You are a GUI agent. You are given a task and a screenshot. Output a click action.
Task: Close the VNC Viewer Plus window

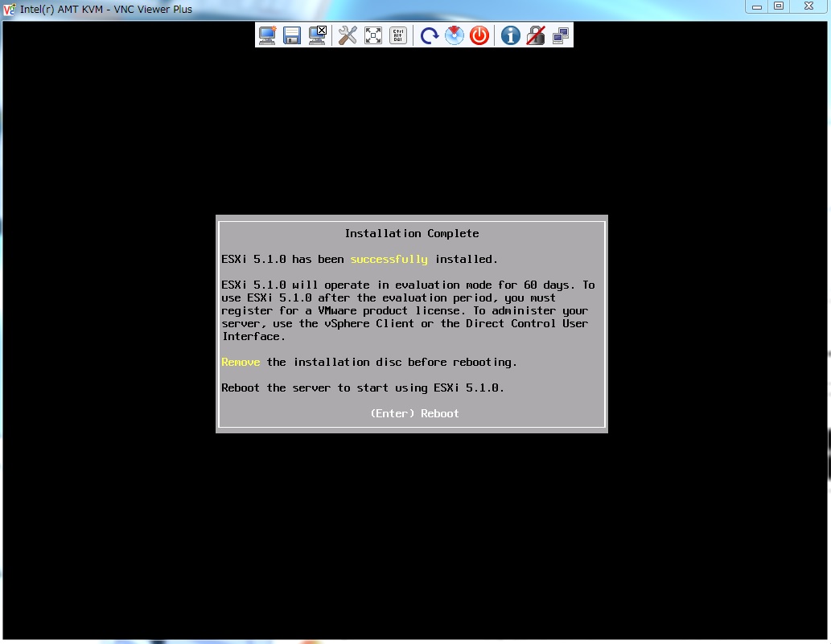[808, 6]
